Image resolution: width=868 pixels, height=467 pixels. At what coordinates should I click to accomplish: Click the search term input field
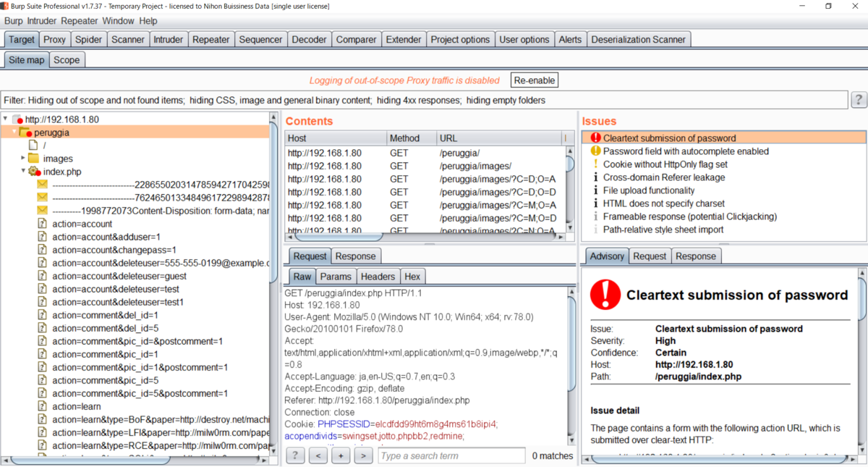tap(451, 455)
